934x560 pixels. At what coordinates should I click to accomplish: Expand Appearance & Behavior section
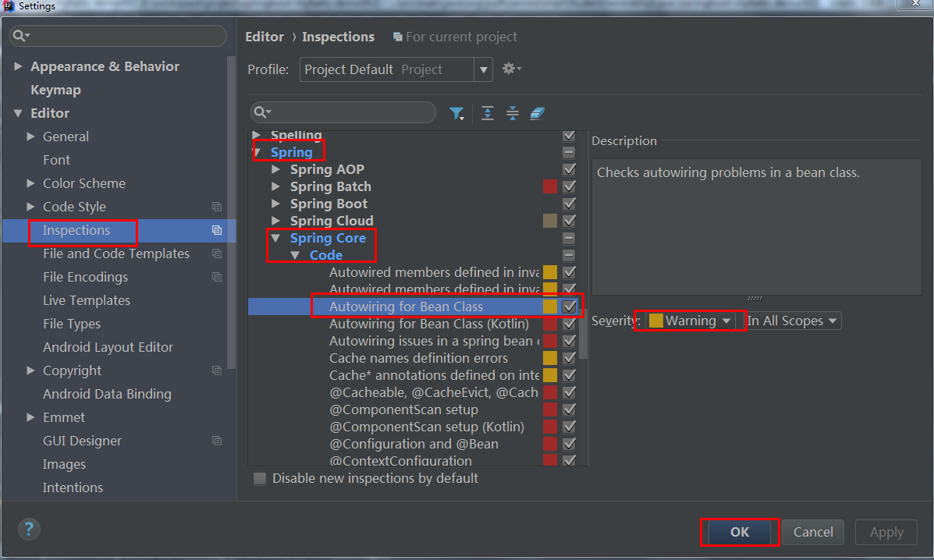tap(18, 66)
